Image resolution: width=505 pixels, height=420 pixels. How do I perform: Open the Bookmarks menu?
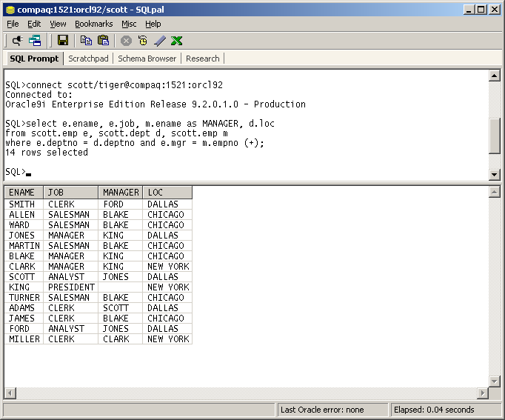93,24
